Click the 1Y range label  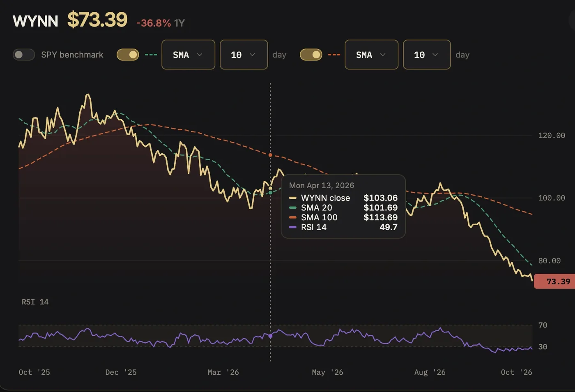179,23
